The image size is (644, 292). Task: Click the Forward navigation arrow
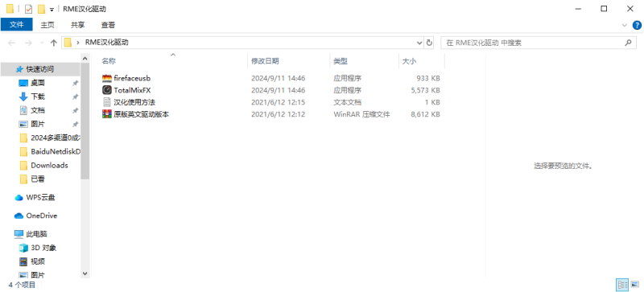[28, 43]
